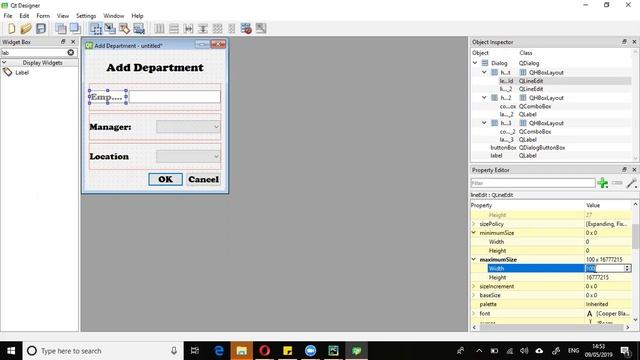This screenshot has width=640, height=360.
Task: Open the Location combo box in form
Action: click(188, 156)
